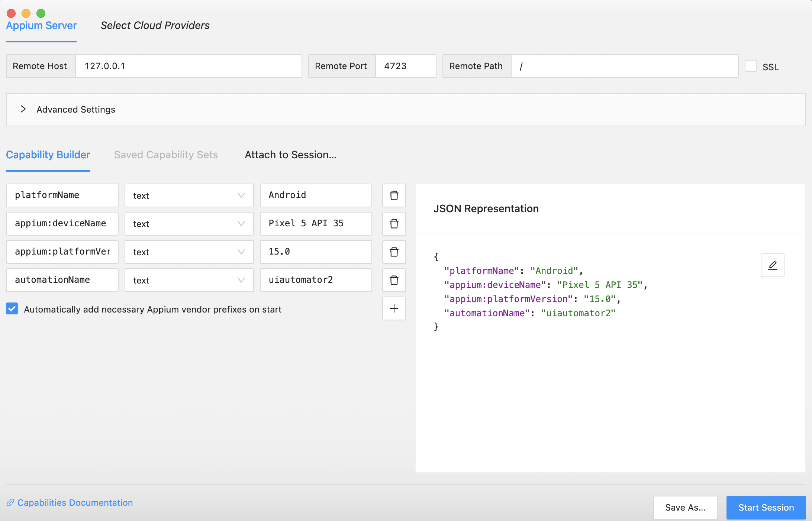The image size is (812, 521).
Task: Click the Pixel 5 API 35 value field
Action: 316,224
